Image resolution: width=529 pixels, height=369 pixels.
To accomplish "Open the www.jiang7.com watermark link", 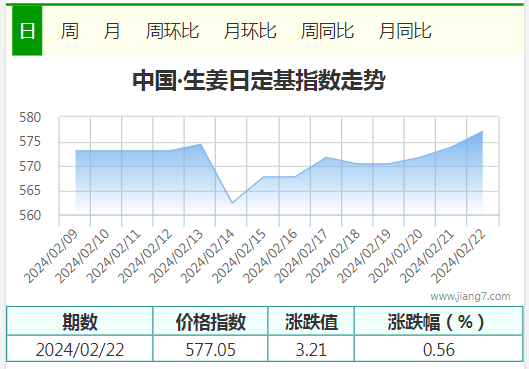I will click(x=470, y=296).
